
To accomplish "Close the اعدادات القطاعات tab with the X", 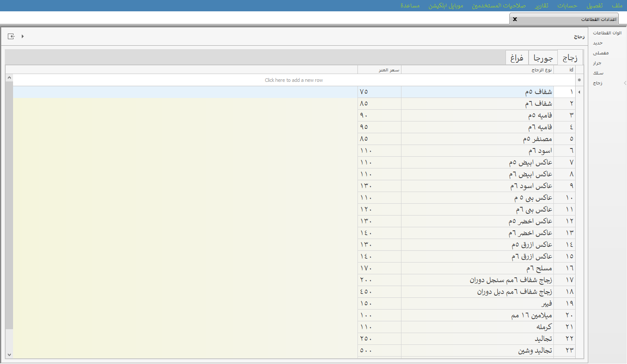I will (515, 19).
